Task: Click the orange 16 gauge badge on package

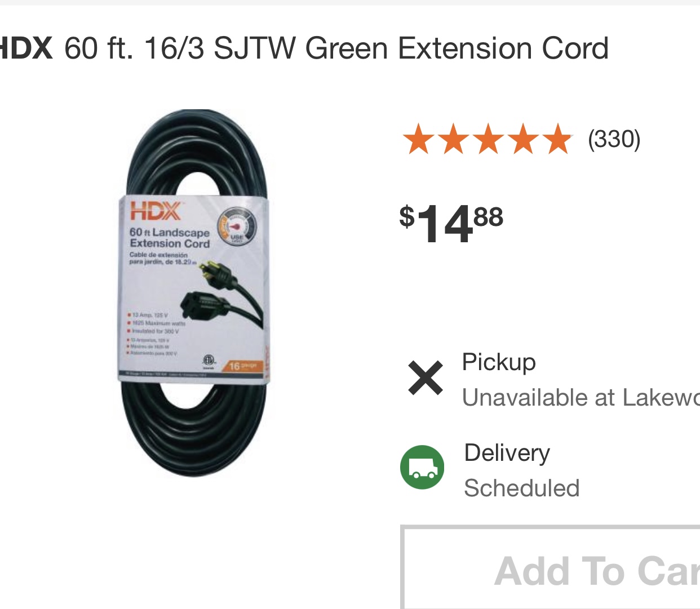Action: (x=243, y=366)
